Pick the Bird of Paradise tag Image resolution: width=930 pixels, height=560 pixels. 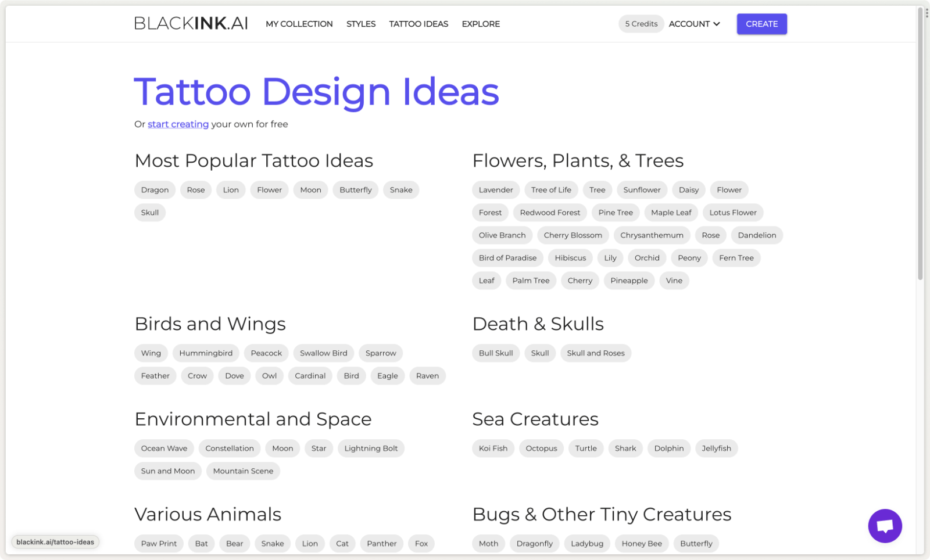(x=507, y=258)
